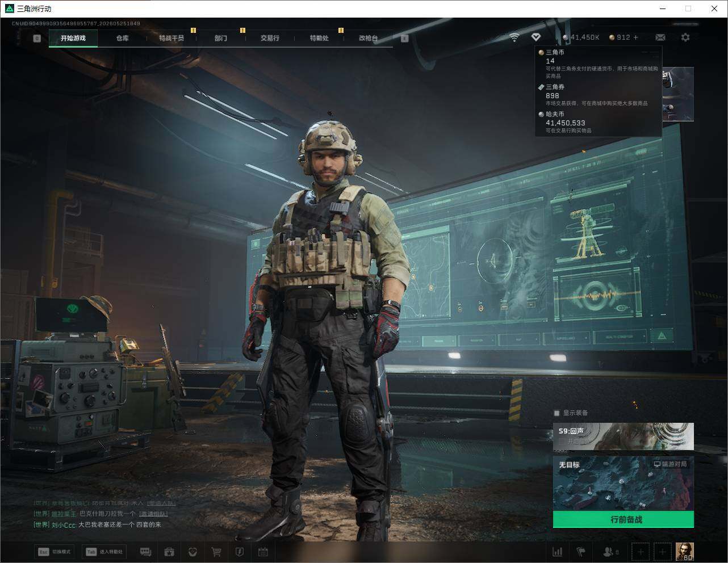The width and height of the screenshot is (728, 563).
Task: Click the 912 currency balance
Action: coord(620,37)
